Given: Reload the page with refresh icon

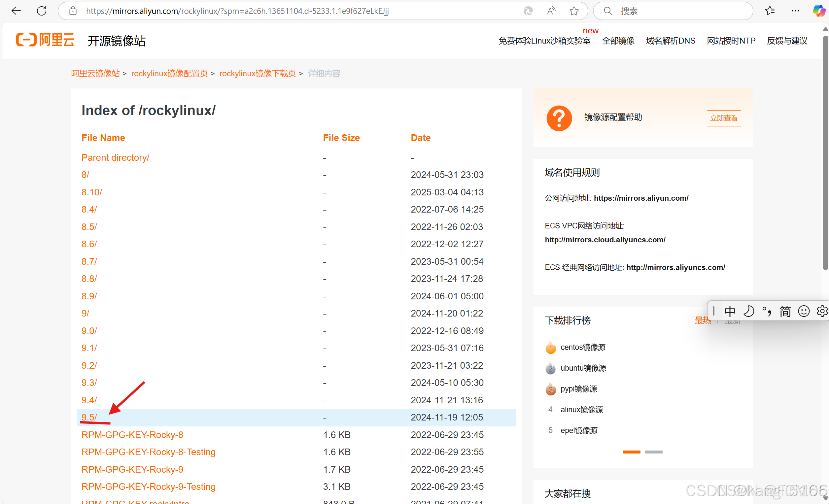Looking at the screenshot, I should click(x=41, y=11).
